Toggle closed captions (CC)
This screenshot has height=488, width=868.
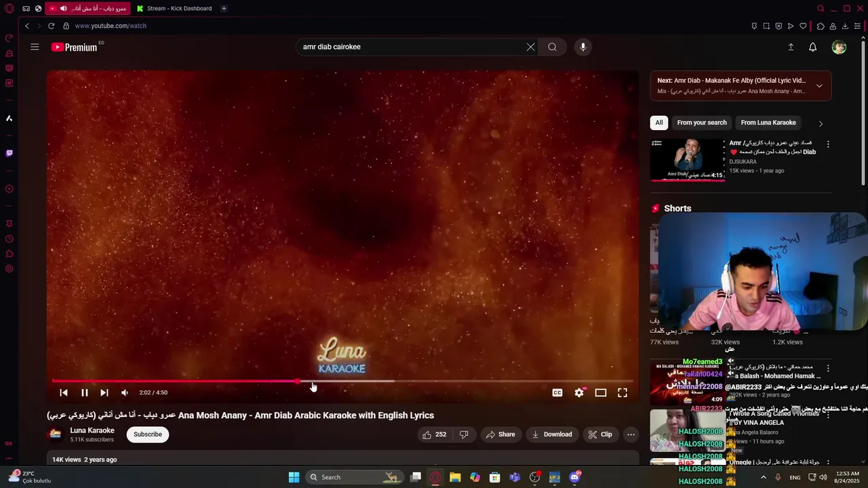557,392
